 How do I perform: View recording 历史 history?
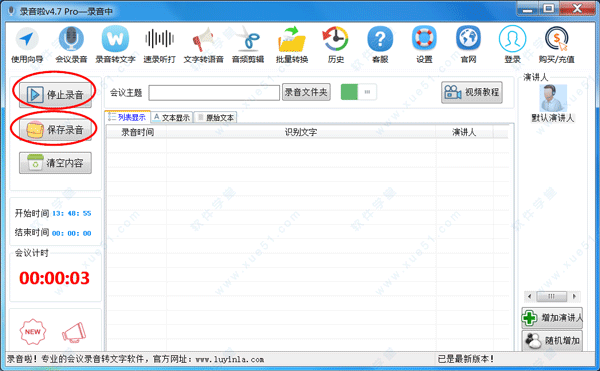[x=336, y=45]
